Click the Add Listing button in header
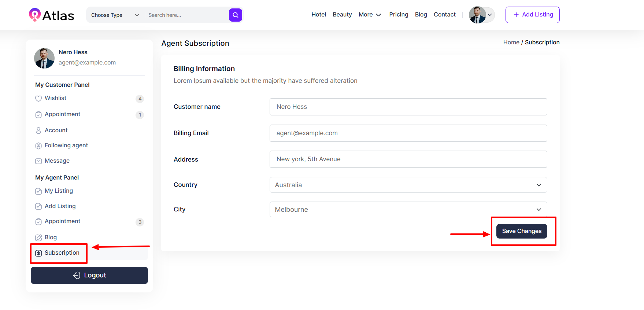The image size is (644, 310). click(532, 15)
